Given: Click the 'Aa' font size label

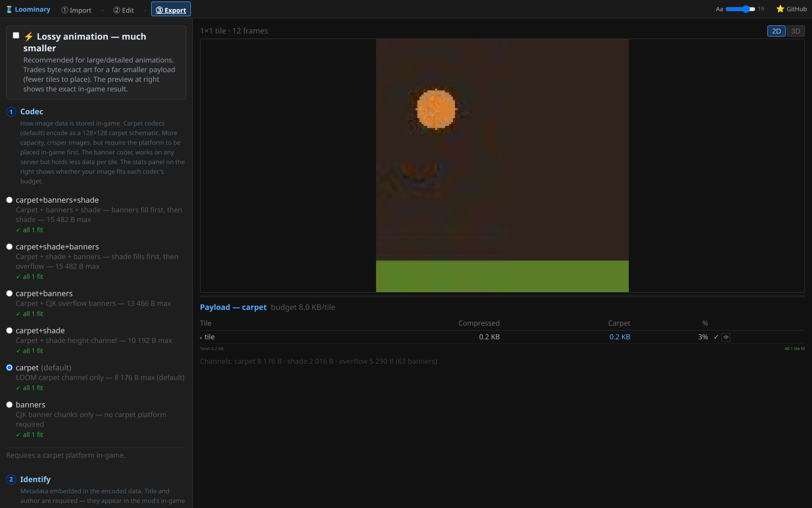Looking at the screenshot, I should [x=719, y=9].
